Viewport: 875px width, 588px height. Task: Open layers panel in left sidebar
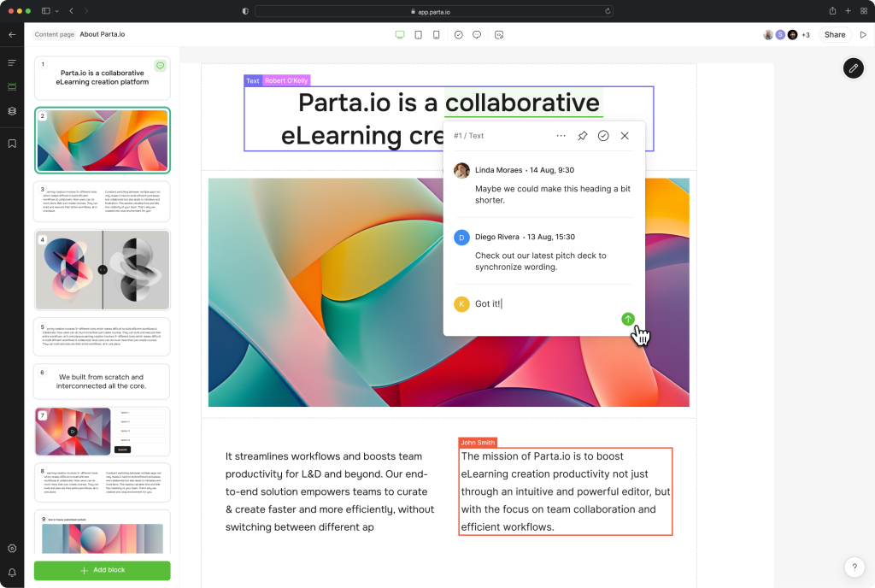tap(12, 111)
